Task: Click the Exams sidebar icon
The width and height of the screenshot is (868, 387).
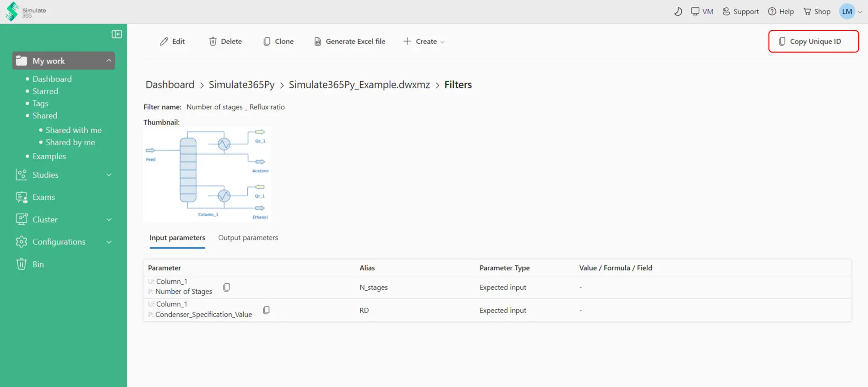Action: coord(21,197)
